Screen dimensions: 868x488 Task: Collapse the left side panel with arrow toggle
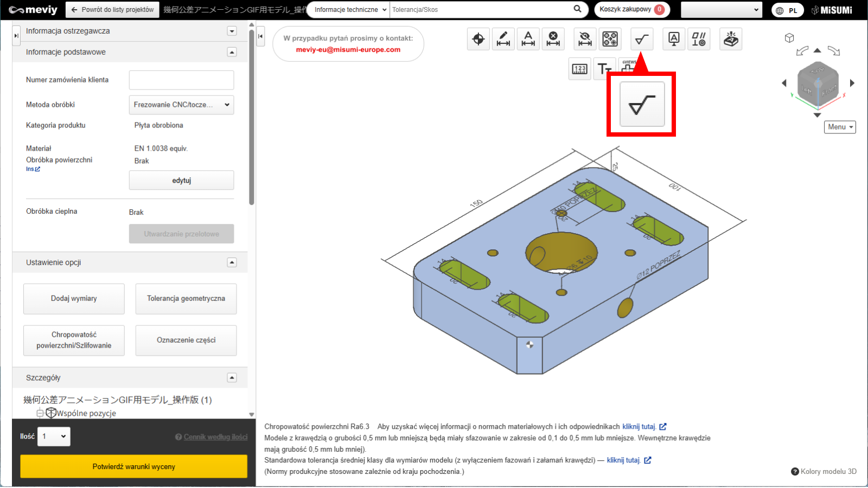pos(260,36)
